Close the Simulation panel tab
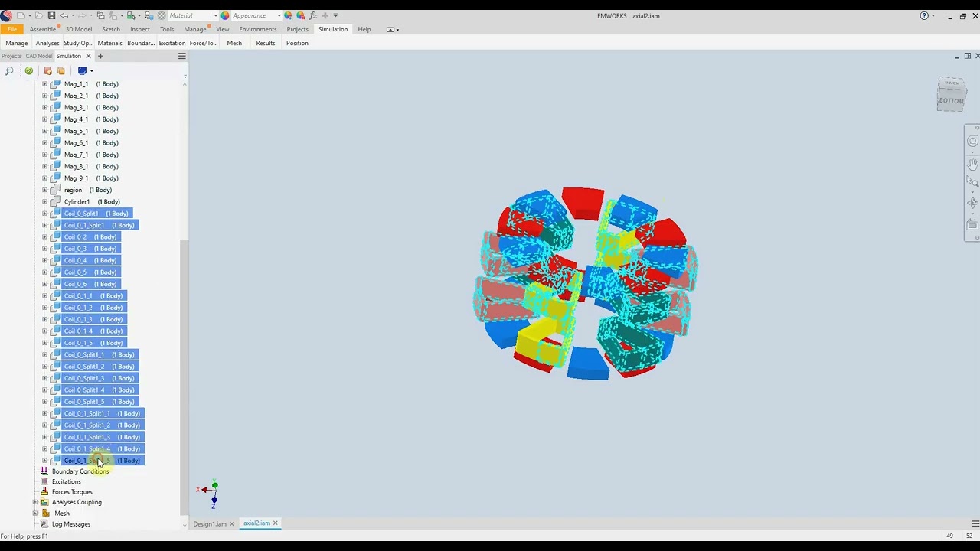This screenshot has height=551, width=980. click(x=88, y=56)
